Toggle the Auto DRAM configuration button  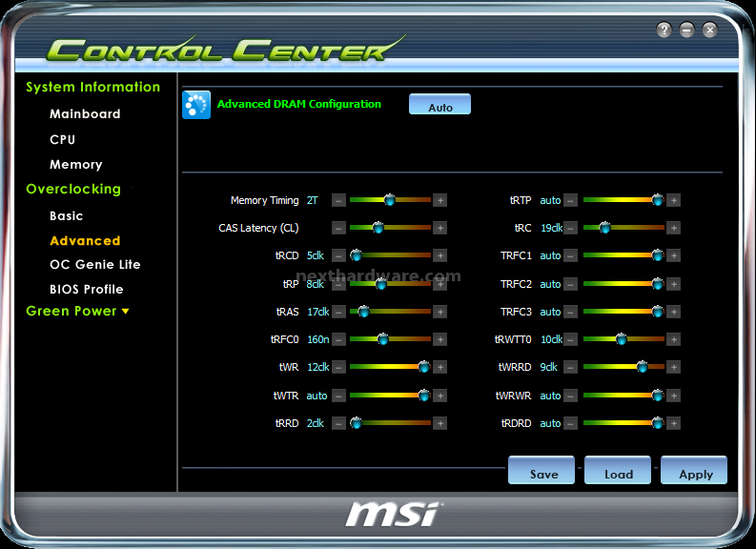tap(439, 105)
